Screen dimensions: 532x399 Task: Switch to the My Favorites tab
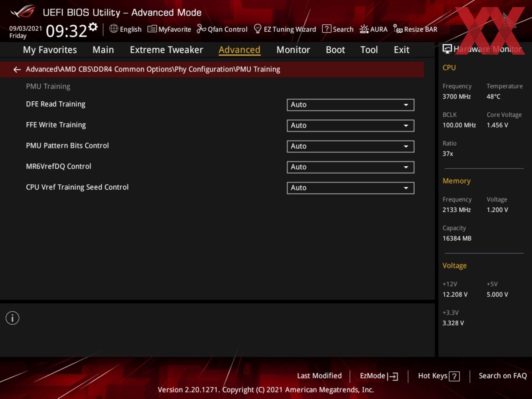tap(50, 50)
